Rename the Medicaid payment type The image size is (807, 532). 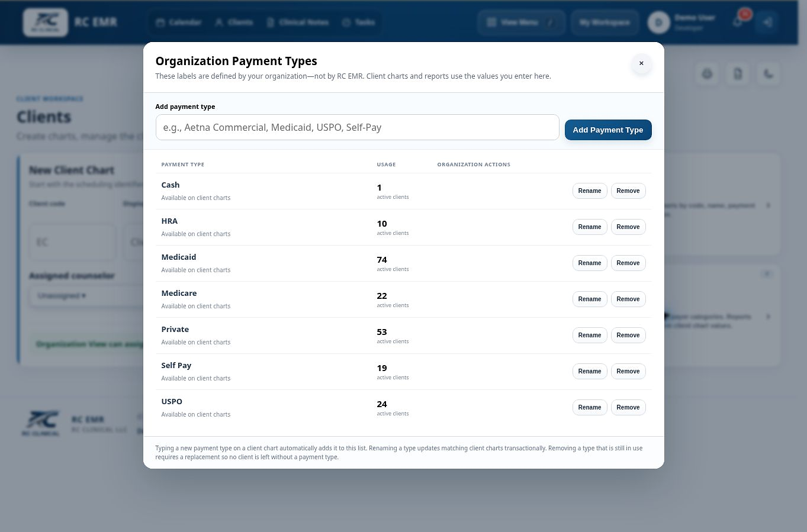(590, 263)
